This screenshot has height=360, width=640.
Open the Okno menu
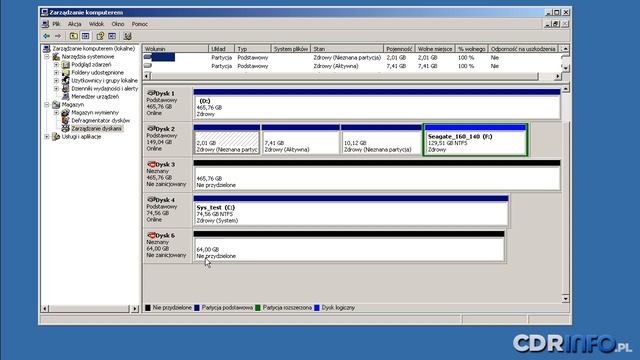point(118,24)
